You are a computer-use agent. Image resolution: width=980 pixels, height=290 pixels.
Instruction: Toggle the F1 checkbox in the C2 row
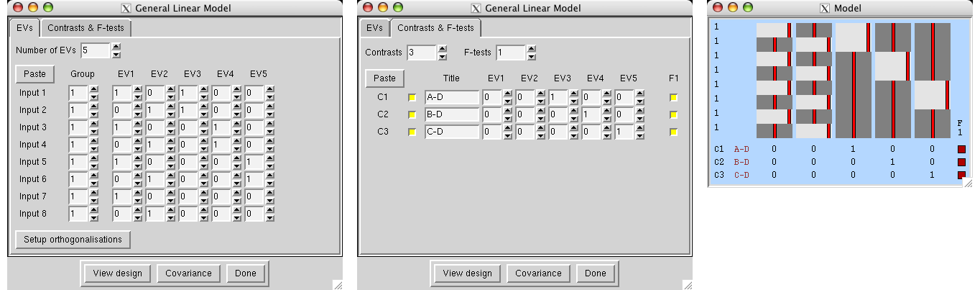tap(674, 115)
